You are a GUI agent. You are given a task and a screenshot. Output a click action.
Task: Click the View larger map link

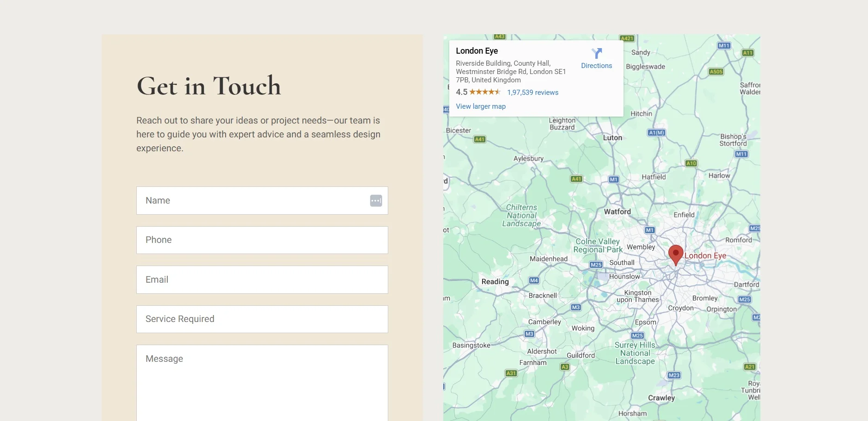tap(481, 106)
